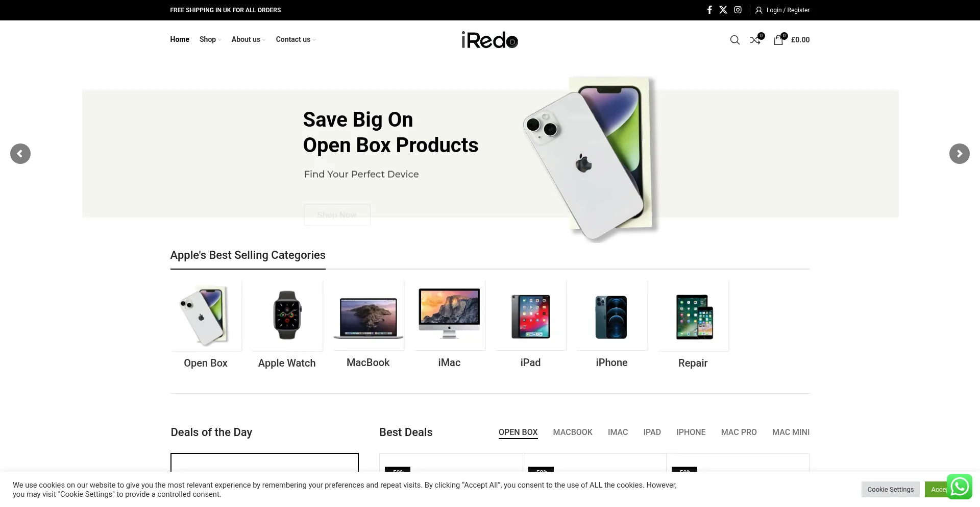Open Cookie Settings button

[x=891, y=489]
